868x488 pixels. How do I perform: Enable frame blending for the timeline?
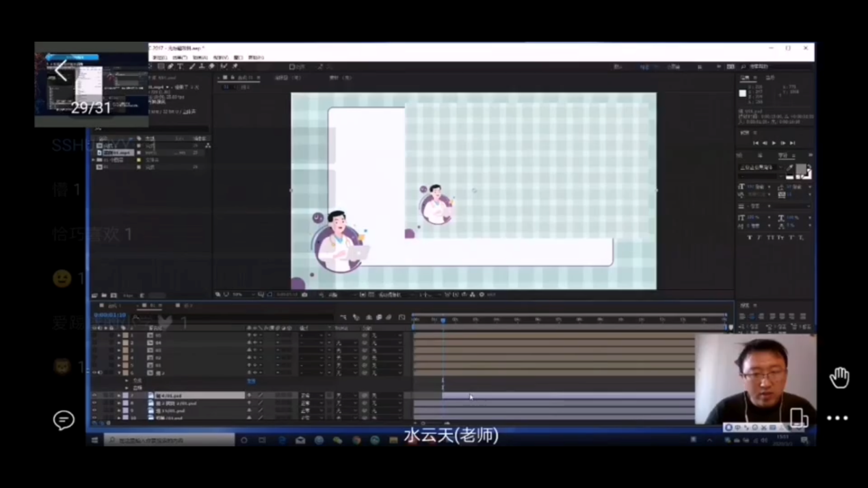(378, 317)
